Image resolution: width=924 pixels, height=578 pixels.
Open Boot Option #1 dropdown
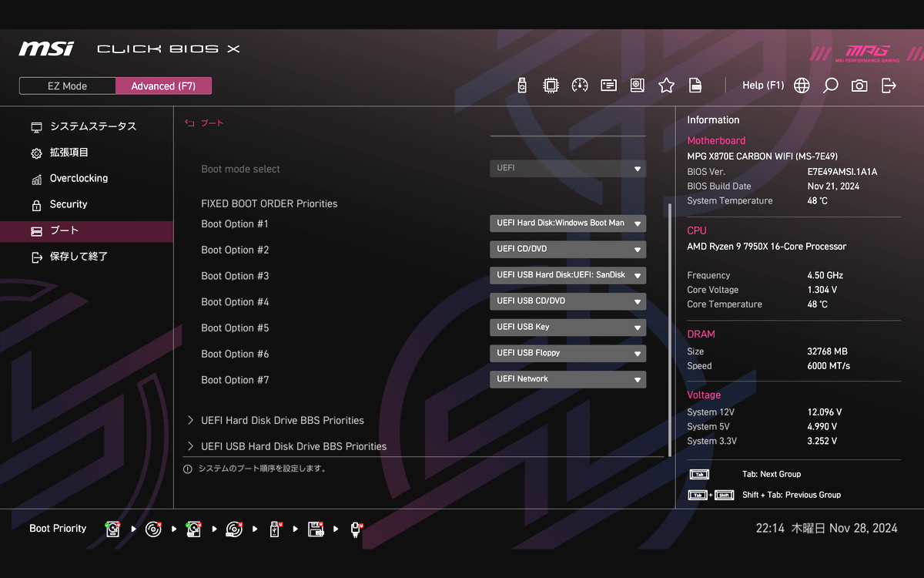pos(567,223)
